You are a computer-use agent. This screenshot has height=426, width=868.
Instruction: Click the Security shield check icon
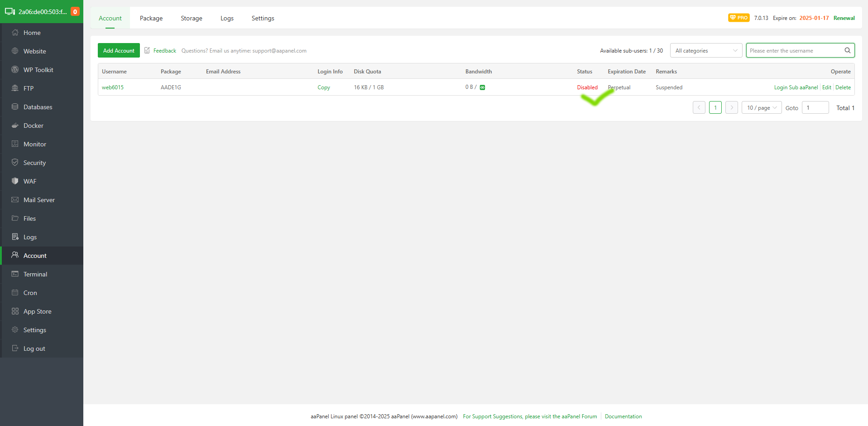coord(15,163)
